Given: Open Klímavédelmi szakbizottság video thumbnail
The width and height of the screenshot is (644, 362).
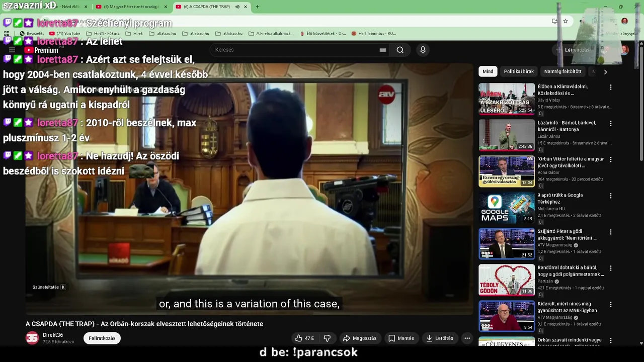Looking at the screenshot, I should pos(507,99).
